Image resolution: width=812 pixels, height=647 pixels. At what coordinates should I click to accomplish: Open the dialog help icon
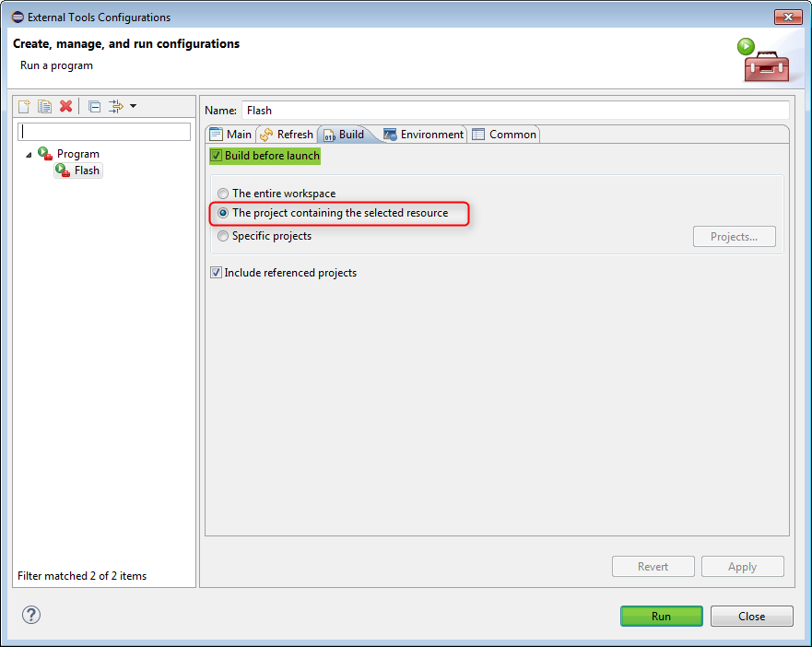(x=31, y=615)
